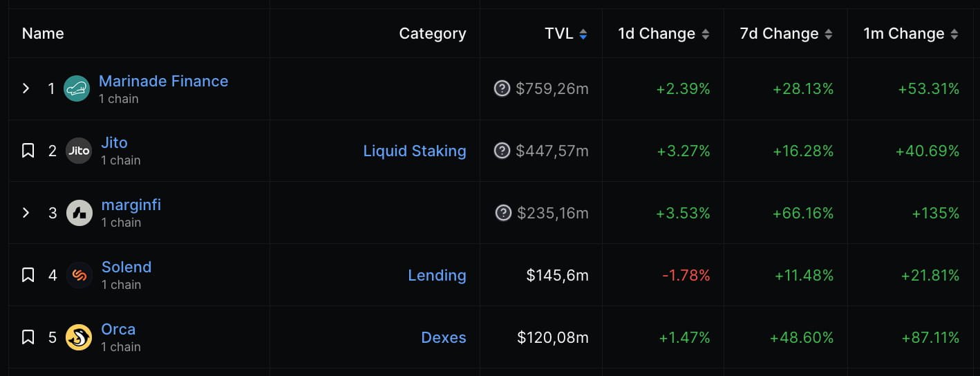Viewport: 980px width, 376px height.
Task: Click the question mark beside Jito TVL
Action: click(x=502, y=151)
